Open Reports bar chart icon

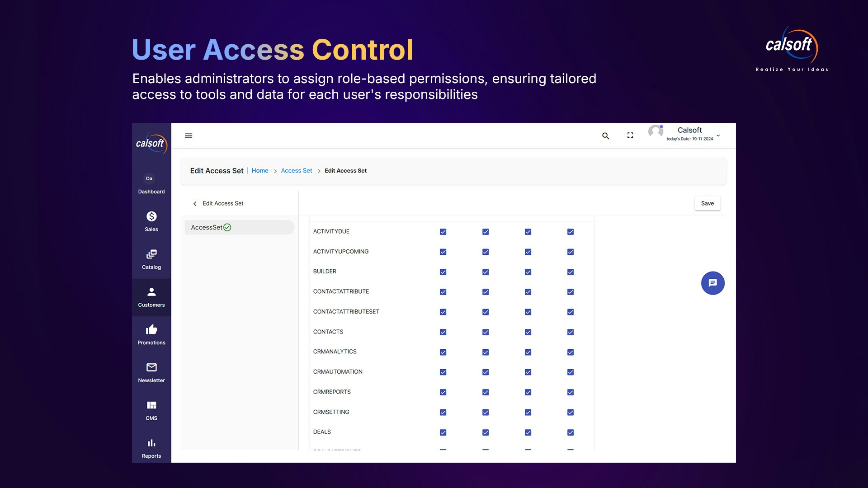(x=151, y=443)
